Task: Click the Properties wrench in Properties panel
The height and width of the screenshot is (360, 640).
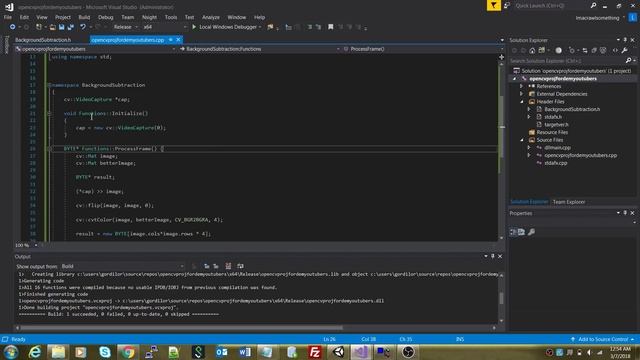Action: point(531,232)
